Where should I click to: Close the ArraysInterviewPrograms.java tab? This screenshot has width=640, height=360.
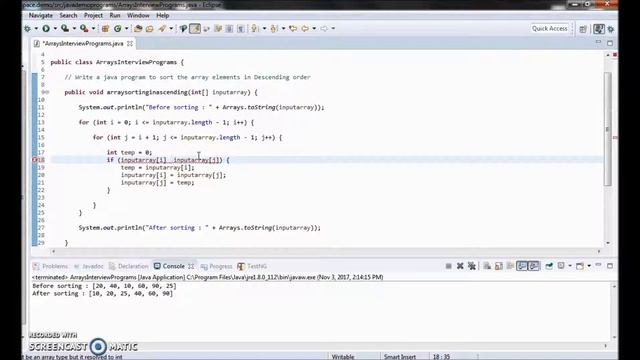tap(130, 43)
